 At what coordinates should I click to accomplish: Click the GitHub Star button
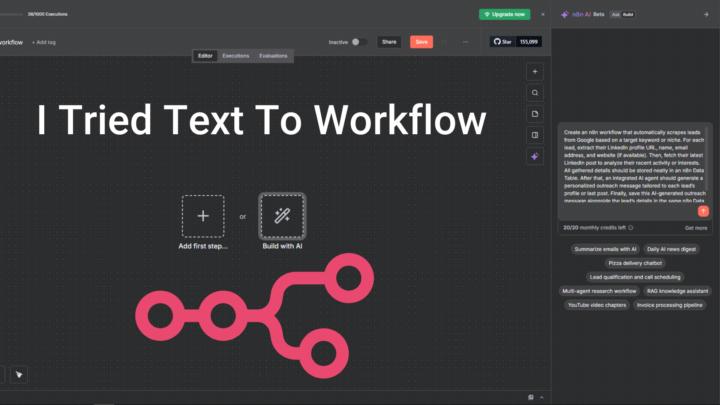[503, 42]
